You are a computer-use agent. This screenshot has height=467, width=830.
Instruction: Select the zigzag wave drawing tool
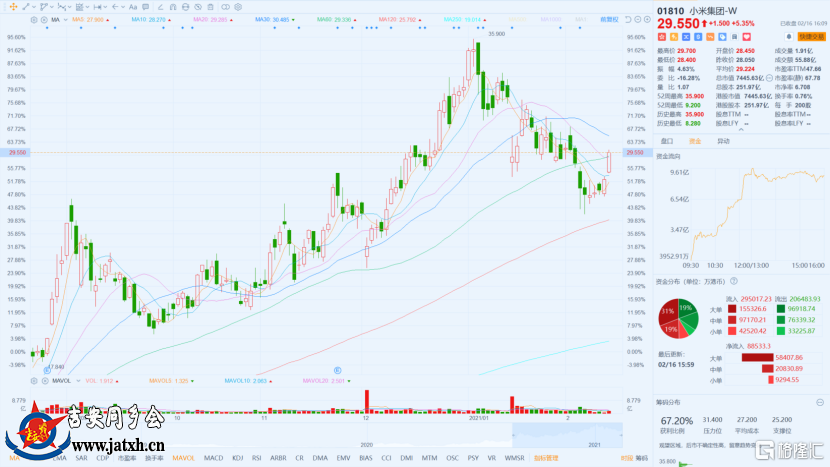62,7
